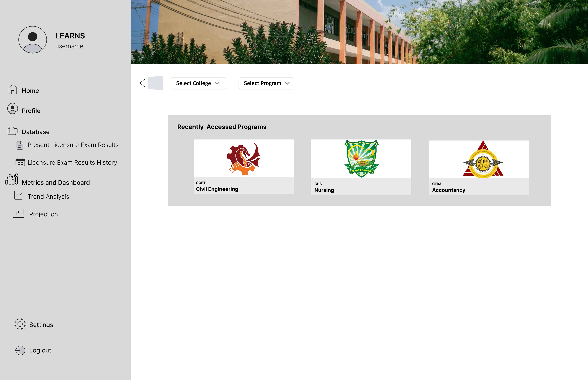
Task: Click the Home house icon
Action: click(13, 90)
